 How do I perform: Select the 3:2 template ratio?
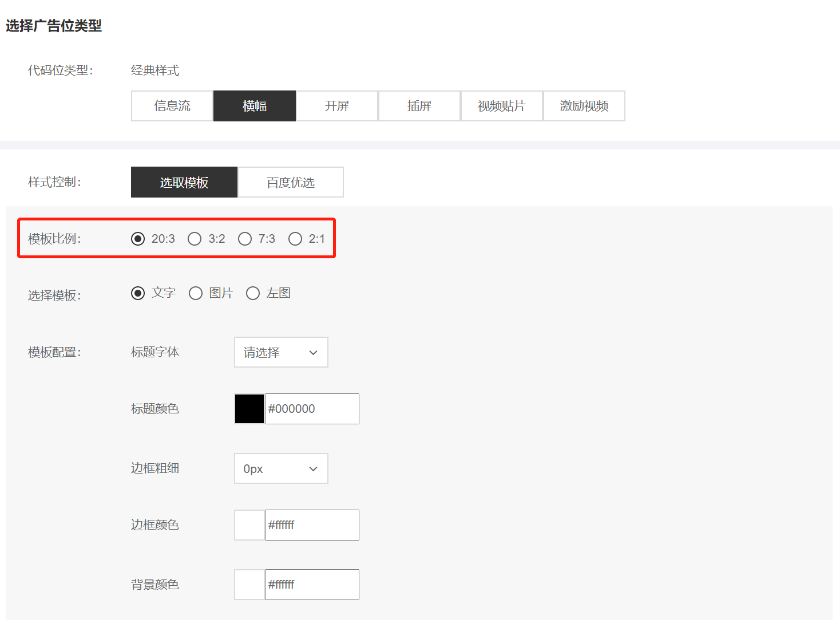tap(195, 239)
